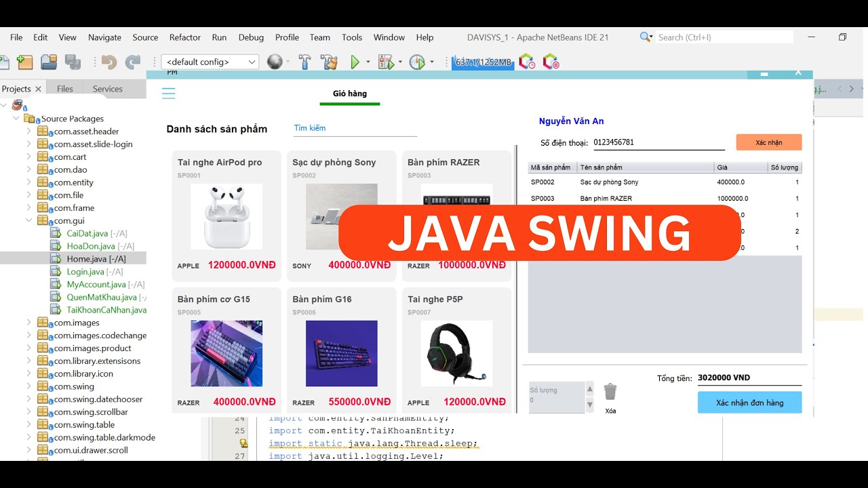Click the Số điện thoại phone input field
This screenshot has width=868, height=488.
tap(658, 142)
